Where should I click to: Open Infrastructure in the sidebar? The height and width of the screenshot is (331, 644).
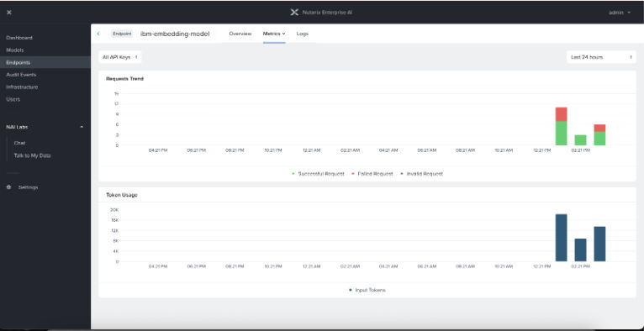[x=22, y=87]
